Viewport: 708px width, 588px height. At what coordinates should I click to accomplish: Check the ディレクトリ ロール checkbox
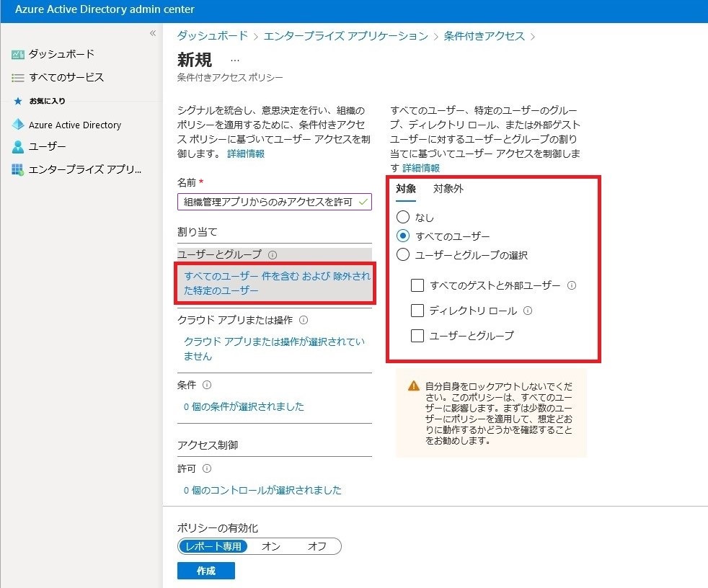click(x=417, y=311)
